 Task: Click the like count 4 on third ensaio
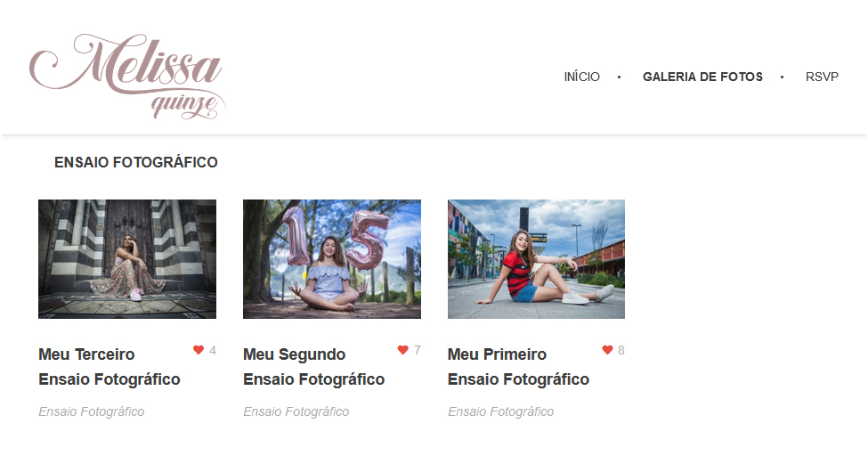tap(213, 350)
